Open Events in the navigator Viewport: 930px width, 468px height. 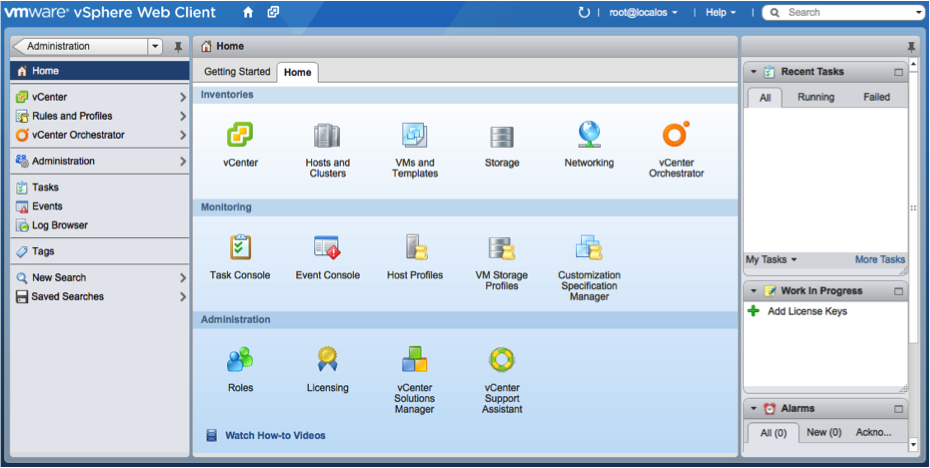[100, 206]
